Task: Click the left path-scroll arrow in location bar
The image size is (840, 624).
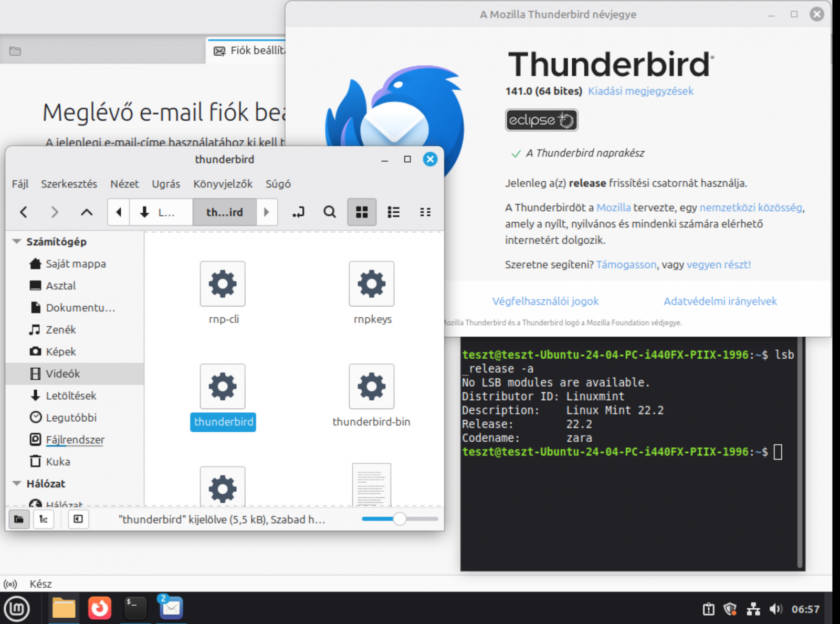Action: [x=119, y=212]
